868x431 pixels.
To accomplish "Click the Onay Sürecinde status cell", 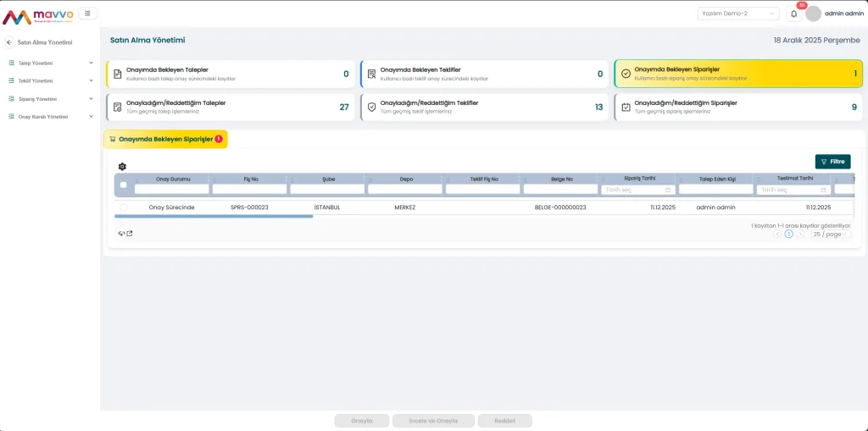I will (171, 207).
